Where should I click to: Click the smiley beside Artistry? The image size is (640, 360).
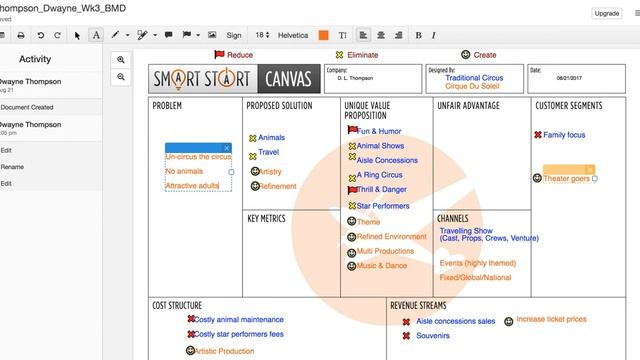(x=255, y=171)
